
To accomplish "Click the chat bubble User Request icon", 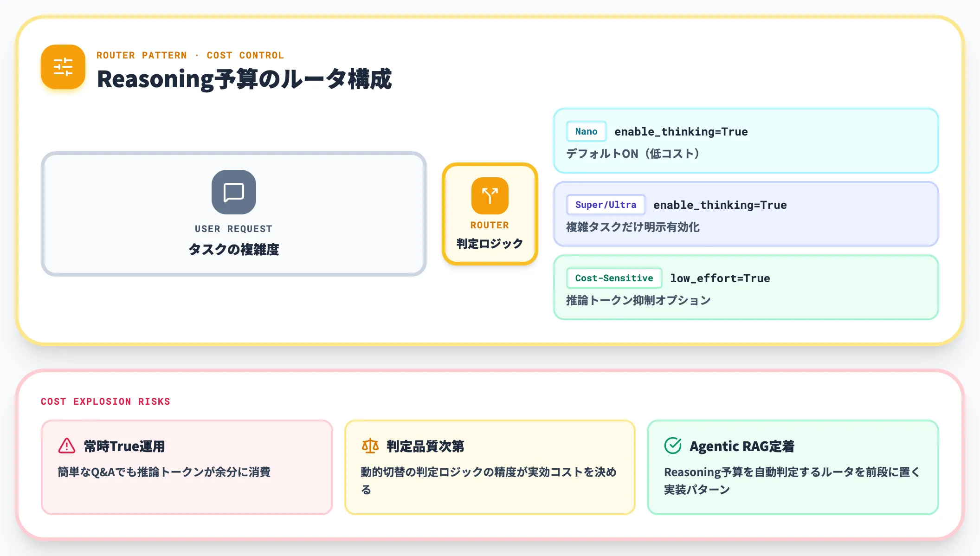I will tap(234, 192).
